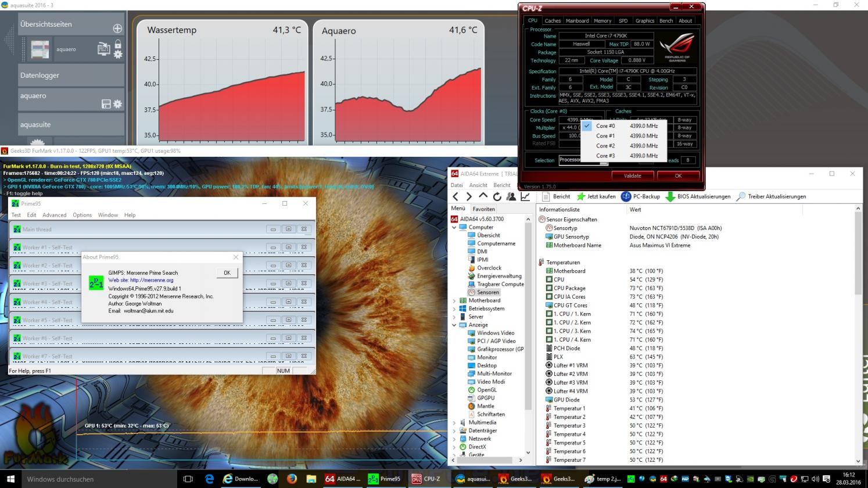Click the Bericht report toolbar button
Screen dimensions: 868x488
click(x=556, y=196)
